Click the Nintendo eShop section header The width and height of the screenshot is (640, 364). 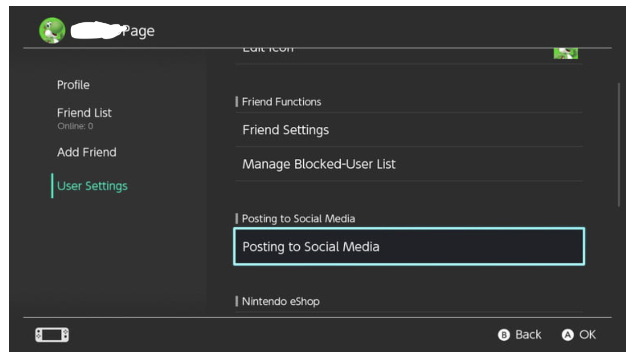pos(280,301)
